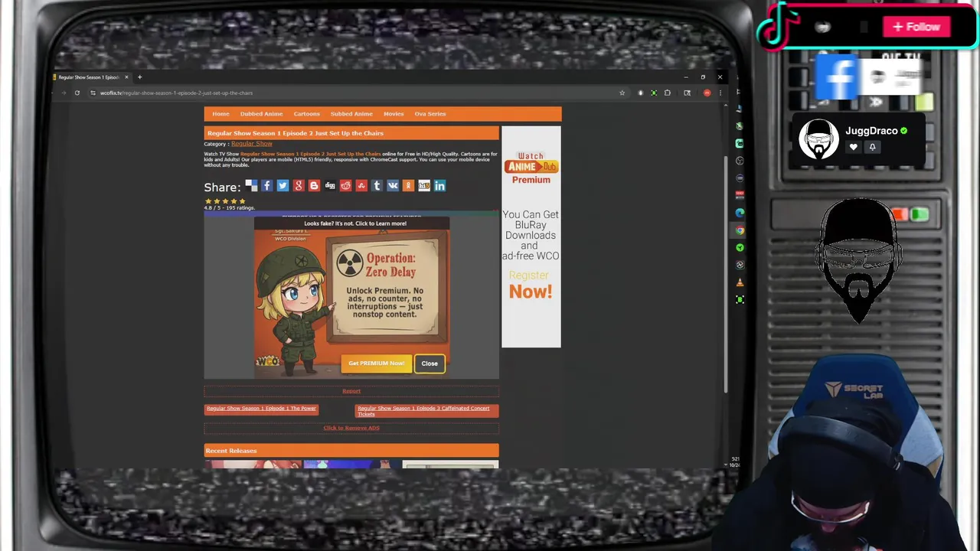Click green extension icon in toolbar
The width and height of the screenshot is (980, 551).
tap(654, 93)
